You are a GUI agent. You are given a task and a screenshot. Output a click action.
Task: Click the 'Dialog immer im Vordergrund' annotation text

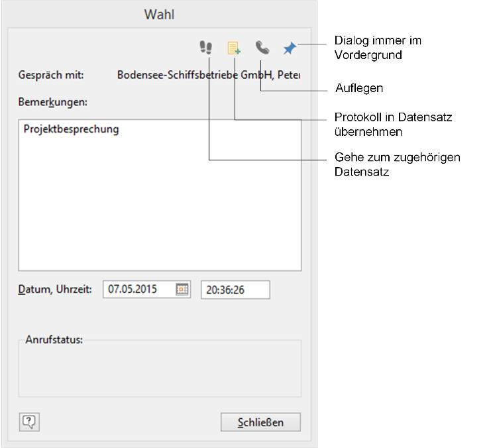(378, 48)
